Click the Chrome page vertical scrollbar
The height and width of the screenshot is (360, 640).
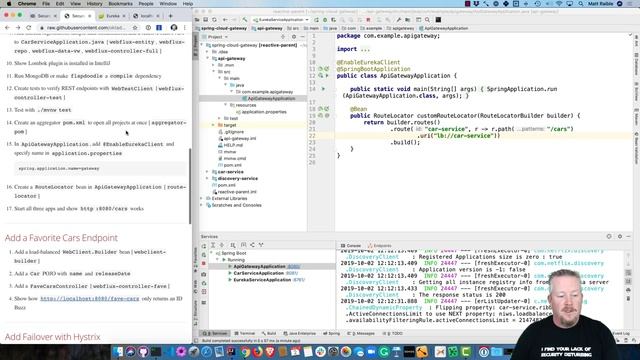click(x=190, y=186)
